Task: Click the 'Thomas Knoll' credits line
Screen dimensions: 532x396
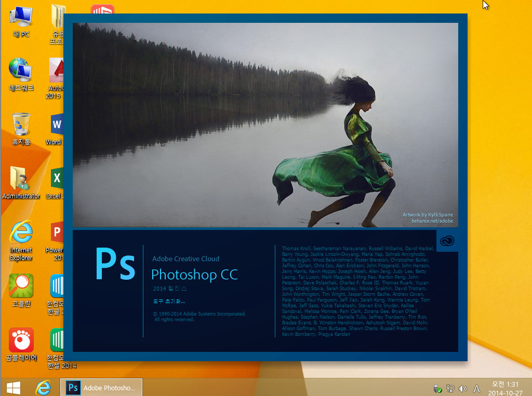Action: [x=358, y=249]
